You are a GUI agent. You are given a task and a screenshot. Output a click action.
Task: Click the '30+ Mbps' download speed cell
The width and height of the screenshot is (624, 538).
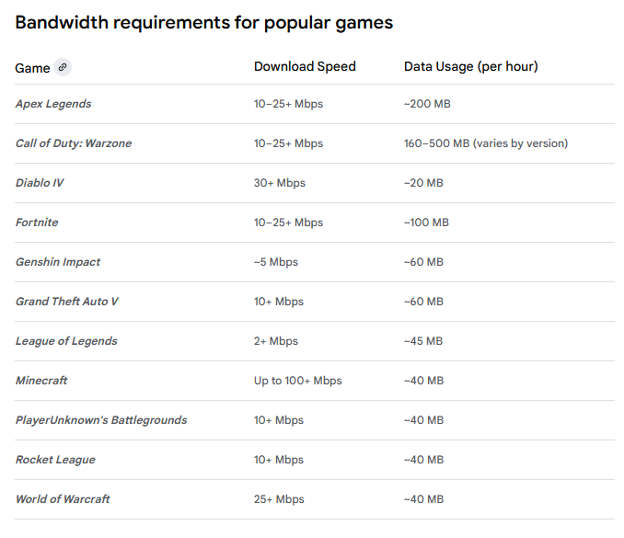pyautogui.click(x=279, y=183)
